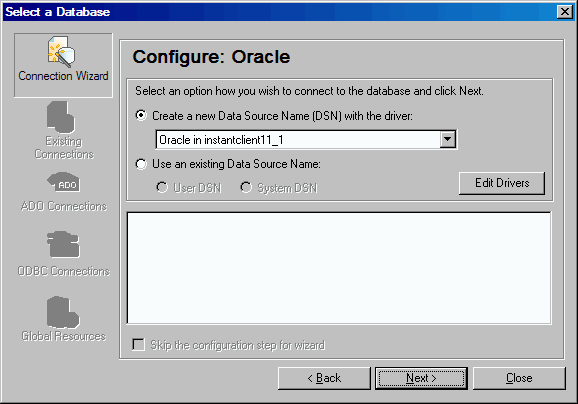Click the 'Connection Wizard' label text
The width and height of the screenshot is (578, 404).
point(63,76)
